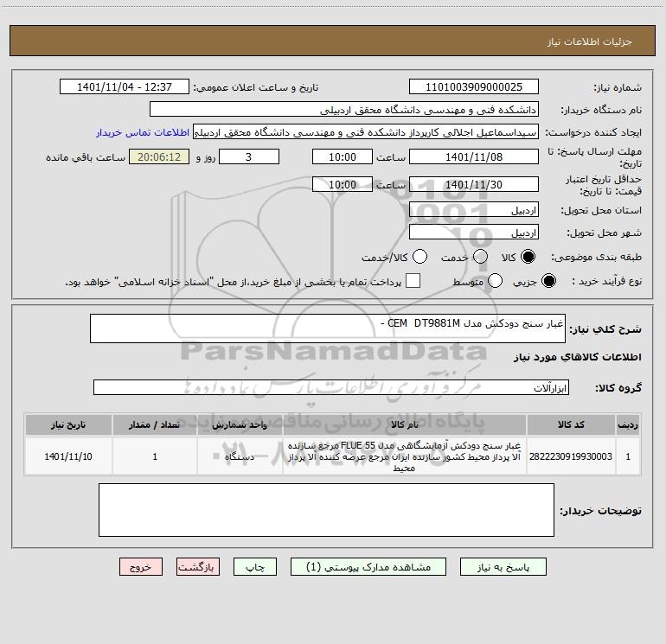666x644 pixels.
Task: Click the remaining time field 20:06:12
Action: (159, 156)
